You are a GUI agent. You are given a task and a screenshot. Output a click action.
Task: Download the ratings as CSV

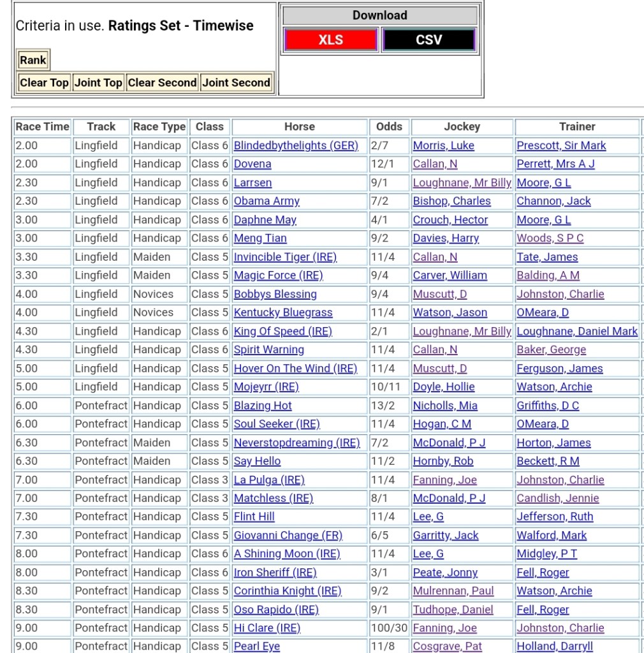pos(428,40)
